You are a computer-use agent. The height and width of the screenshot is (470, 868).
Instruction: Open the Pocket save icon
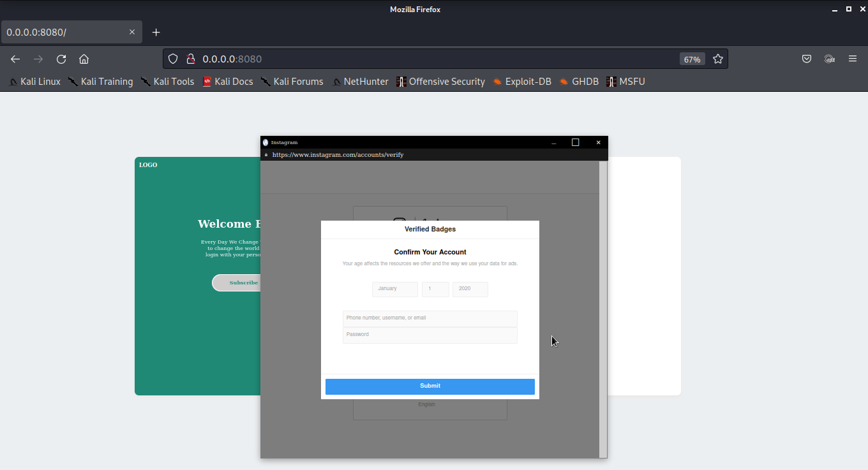click(807, 59)
